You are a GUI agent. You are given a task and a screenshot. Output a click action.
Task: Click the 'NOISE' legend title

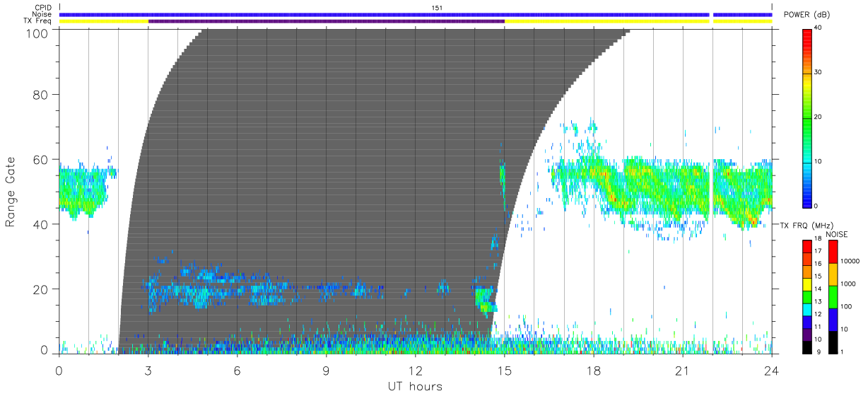(x=836, y=233)
